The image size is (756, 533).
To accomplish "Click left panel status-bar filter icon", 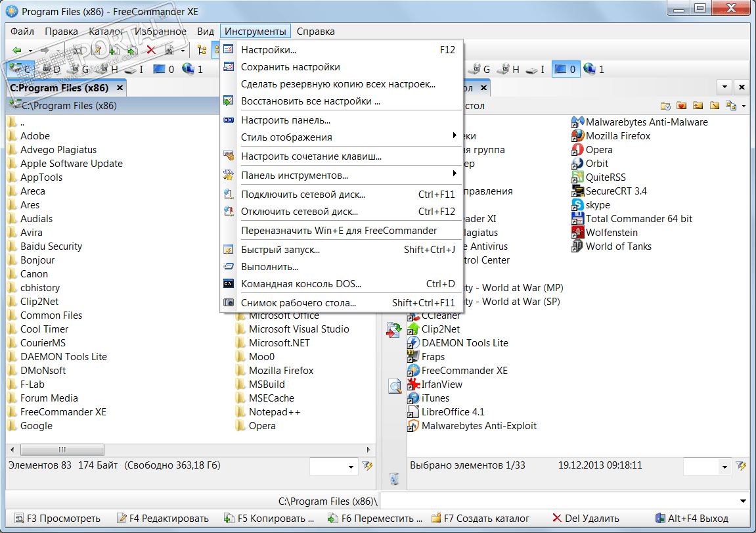I will (367, 466).
